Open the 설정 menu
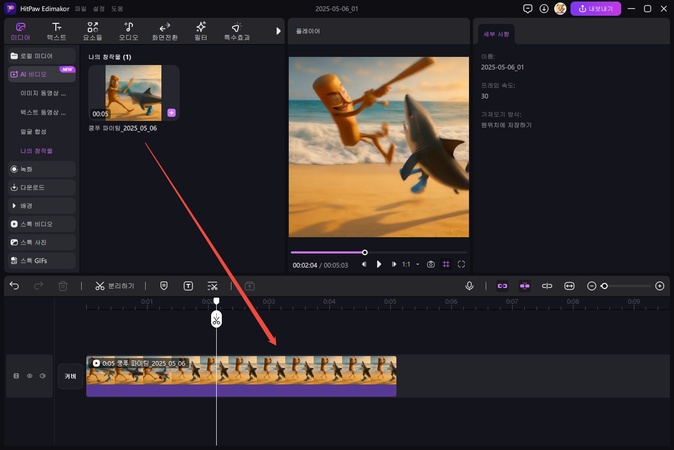 99,9
